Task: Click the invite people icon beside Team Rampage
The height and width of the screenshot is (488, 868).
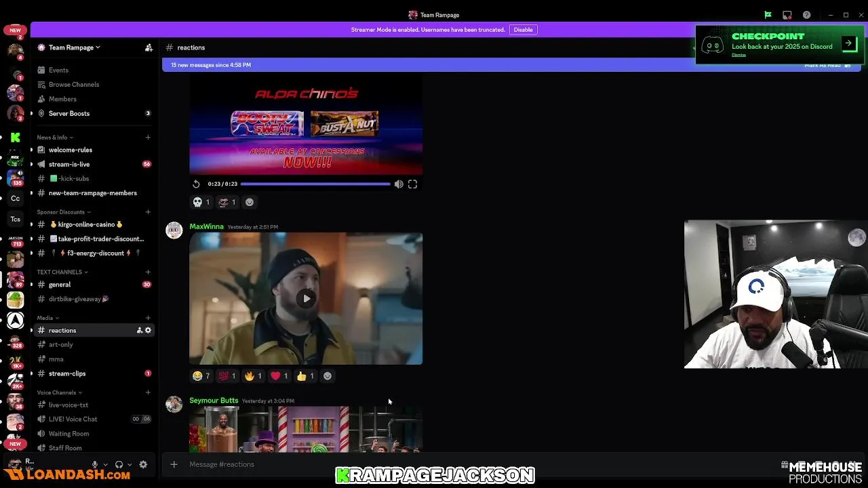Action: tap(149, 47)
